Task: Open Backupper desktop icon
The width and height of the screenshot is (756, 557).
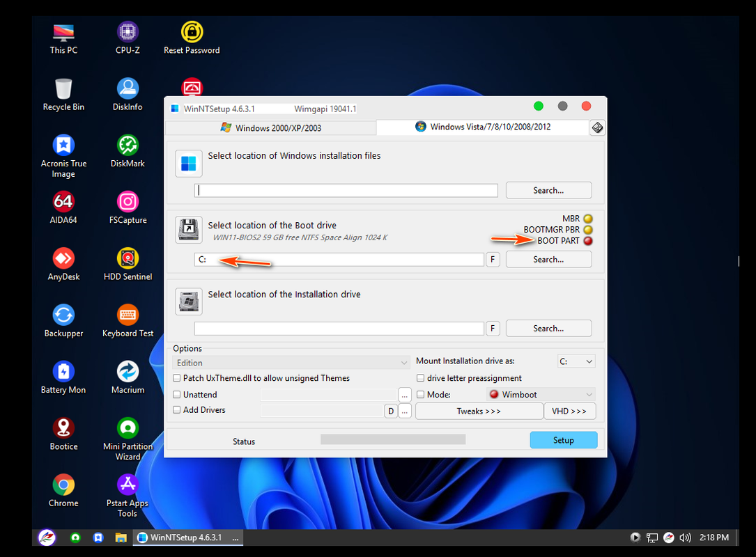Action: point(63,322)
